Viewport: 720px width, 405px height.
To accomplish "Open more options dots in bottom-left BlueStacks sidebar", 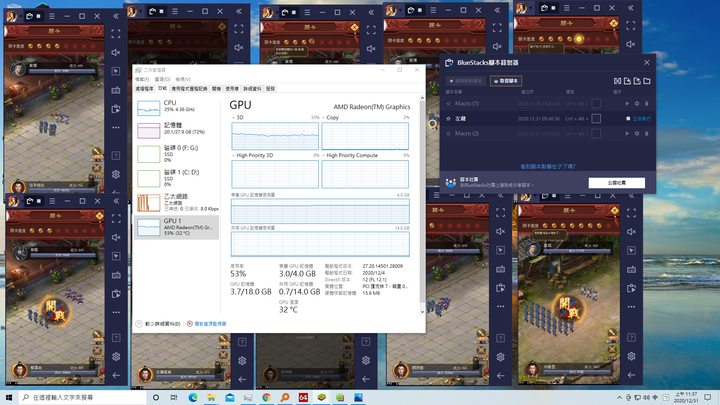I will tap(116, 312).
